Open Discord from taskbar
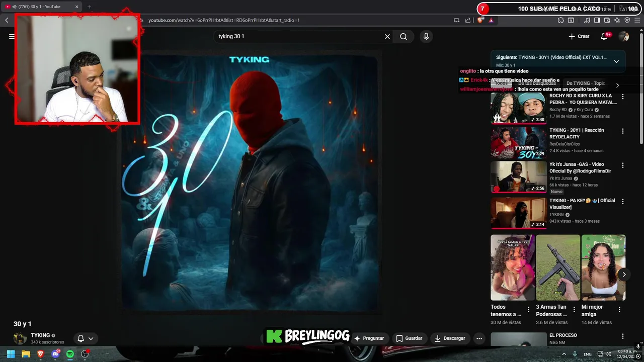 pos(56,354)
